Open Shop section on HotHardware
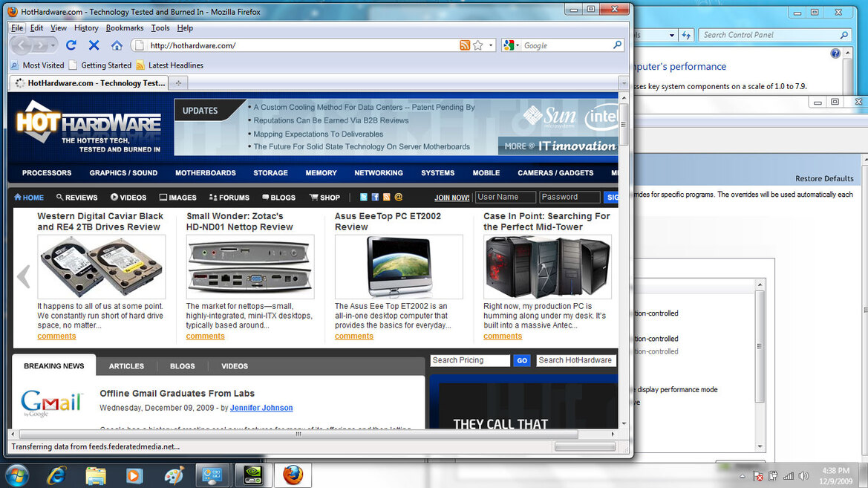Screen dimensions: 868x488 coord(324,198)
